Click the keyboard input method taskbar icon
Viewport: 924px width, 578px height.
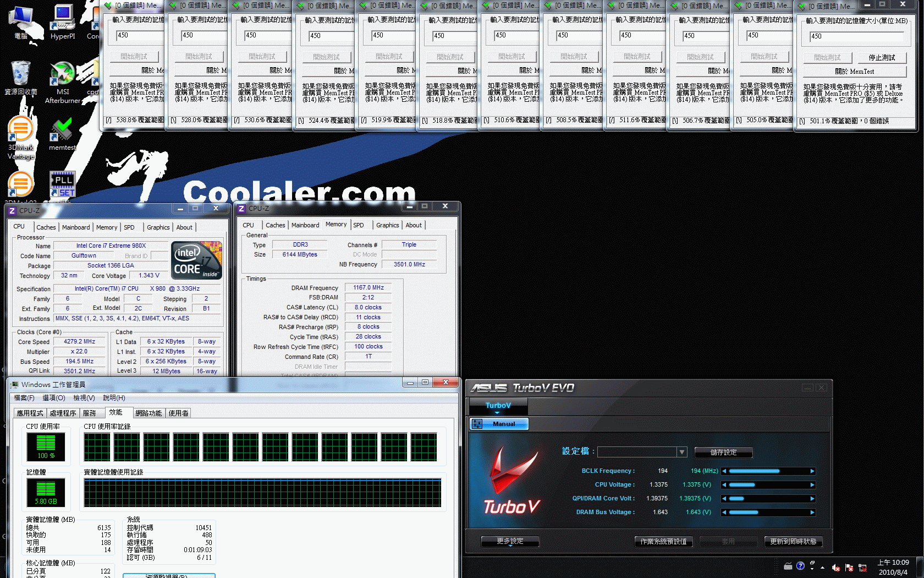[x=788, y=566]
